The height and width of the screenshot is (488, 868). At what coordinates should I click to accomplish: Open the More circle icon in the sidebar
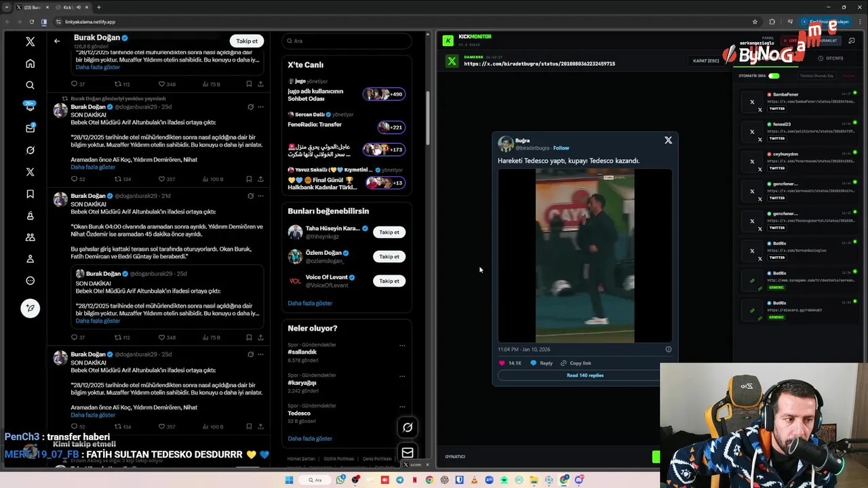30,281
